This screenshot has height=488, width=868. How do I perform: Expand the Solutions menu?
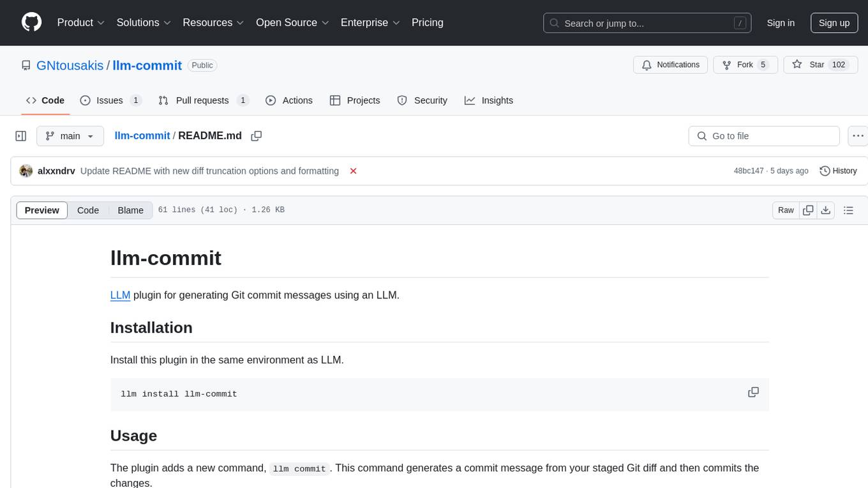pyautogui.click(x=144, y=22)
